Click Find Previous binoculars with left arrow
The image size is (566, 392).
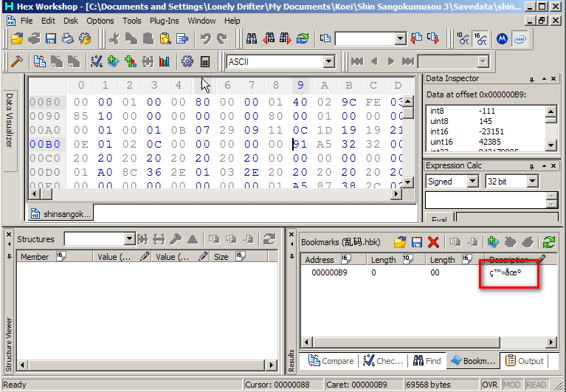tap(269, 38)
